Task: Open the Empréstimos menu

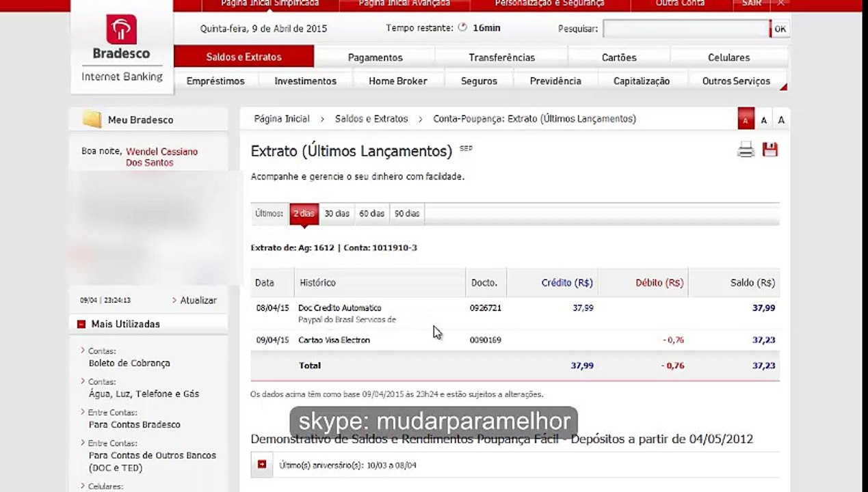Action: click(215, 81)
